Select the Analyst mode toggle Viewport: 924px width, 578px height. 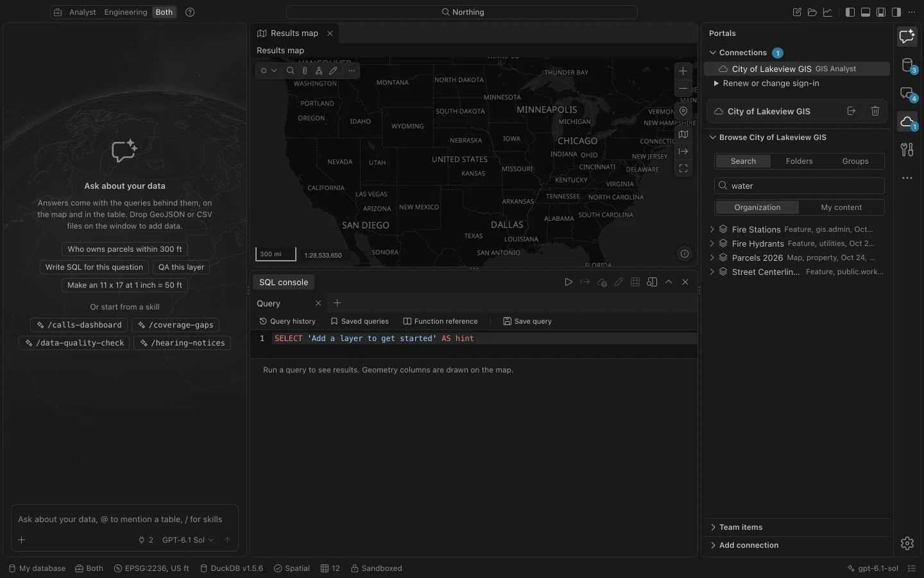(x=83, y=12)
